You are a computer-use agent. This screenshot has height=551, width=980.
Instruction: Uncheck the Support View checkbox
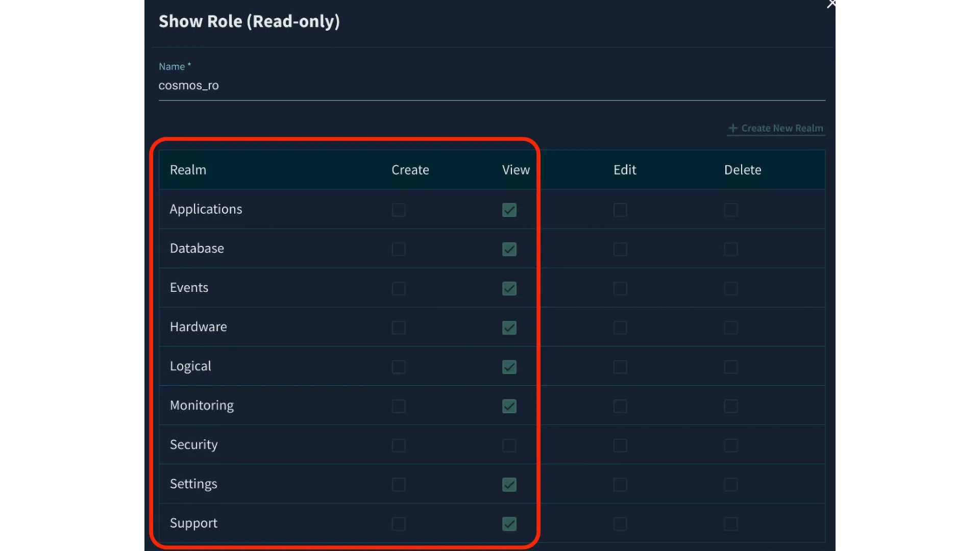[509, 524]
